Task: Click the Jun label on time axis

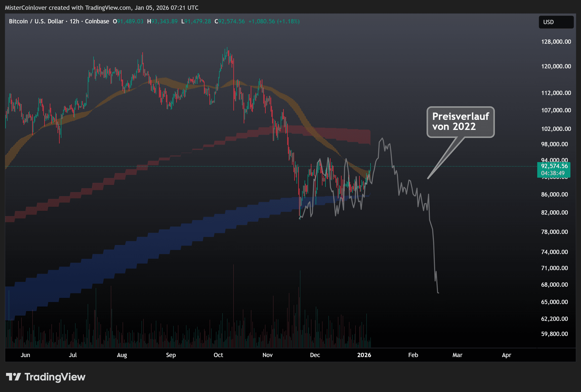Action: 25,355
